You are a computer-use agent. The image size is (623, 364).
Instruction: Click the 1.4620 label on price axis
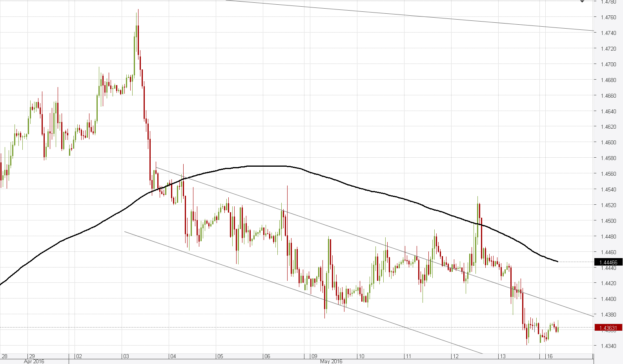tap(608, 127)
